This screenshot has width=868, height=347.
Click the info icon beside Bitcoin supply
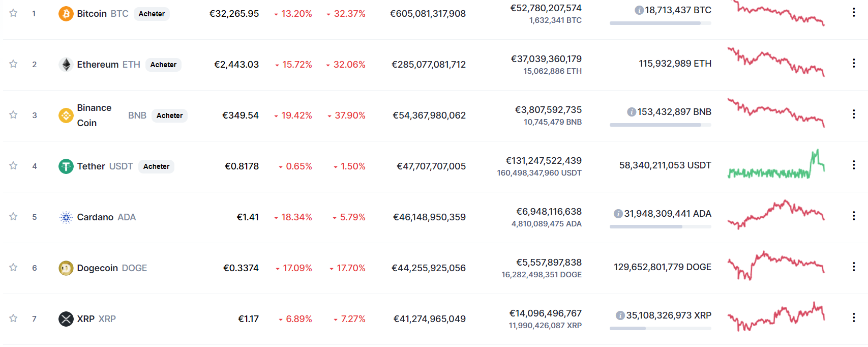(x=639, y=10)
